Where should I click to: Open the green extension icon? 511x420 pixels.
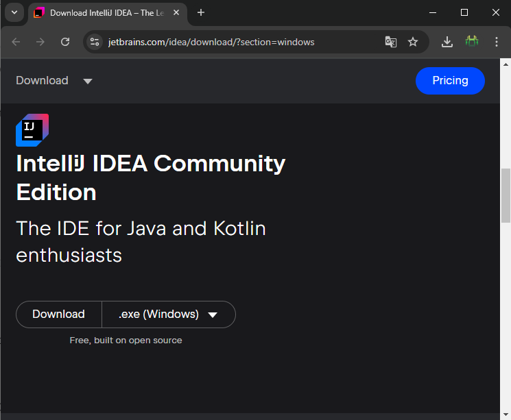click(x=472, y=41)
